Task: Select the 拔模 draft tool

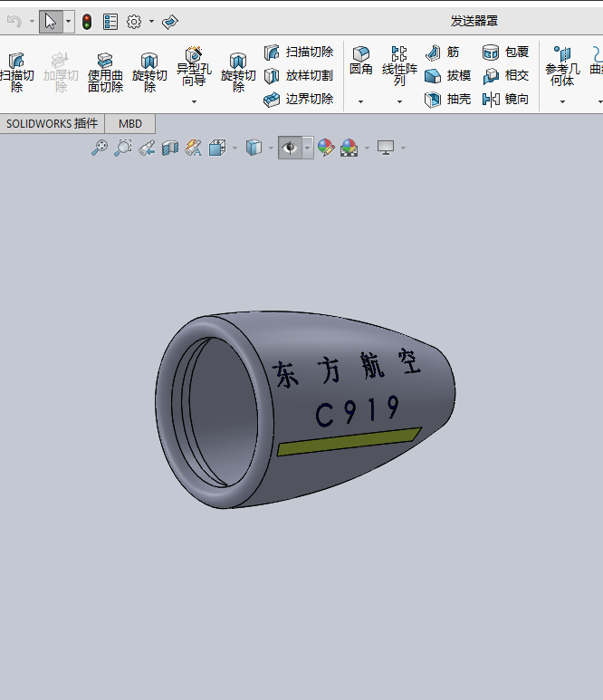Action: click(x=447, y=75)
